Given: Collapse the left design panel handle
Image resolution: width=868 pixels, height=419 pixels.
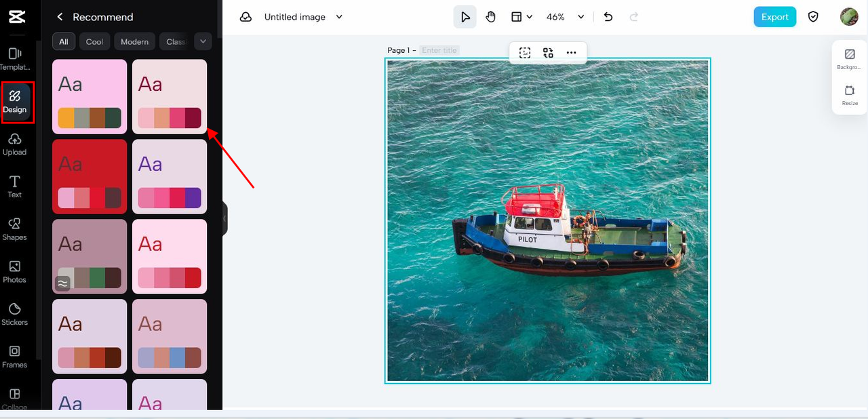Looking at the screenshot, I should pos(224,218).
